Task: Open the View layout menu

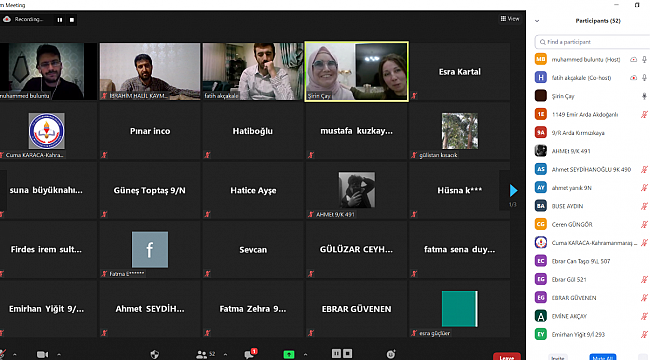Action: pyautogui.click(x=510, y=19)
